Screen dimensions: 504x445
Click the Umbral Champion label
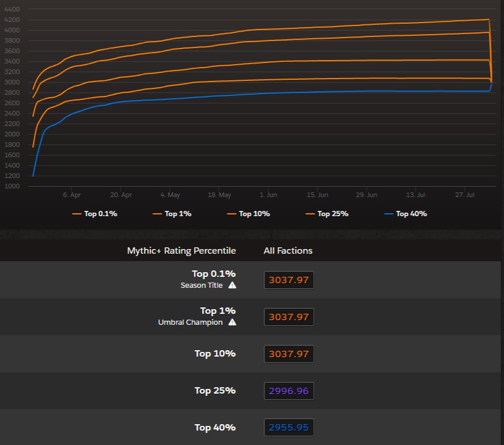(x=191, y=322)
